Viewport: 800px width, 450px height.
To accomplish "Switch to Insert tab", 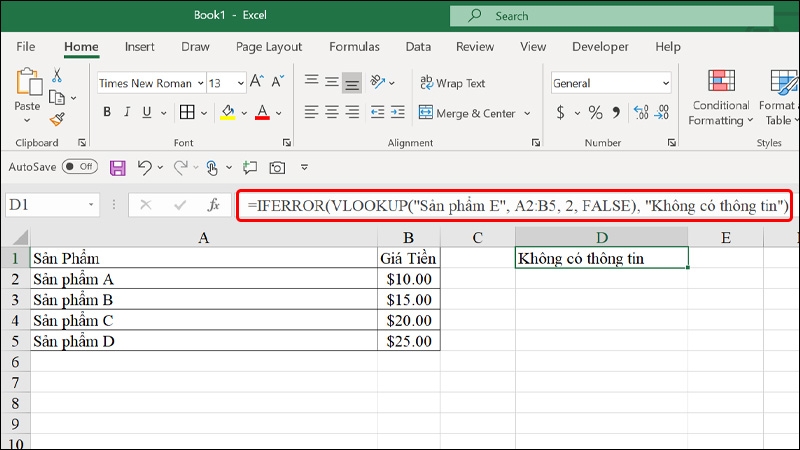I will (x=139, y=47).
